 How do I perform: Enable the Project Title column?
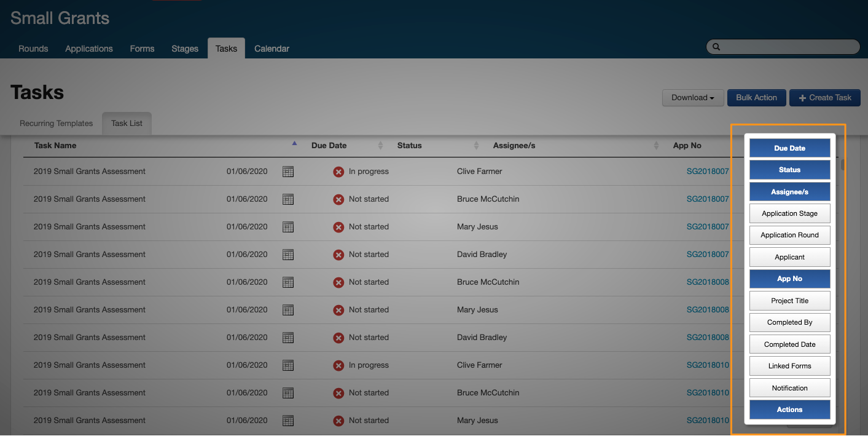click(x=789, y=301)
